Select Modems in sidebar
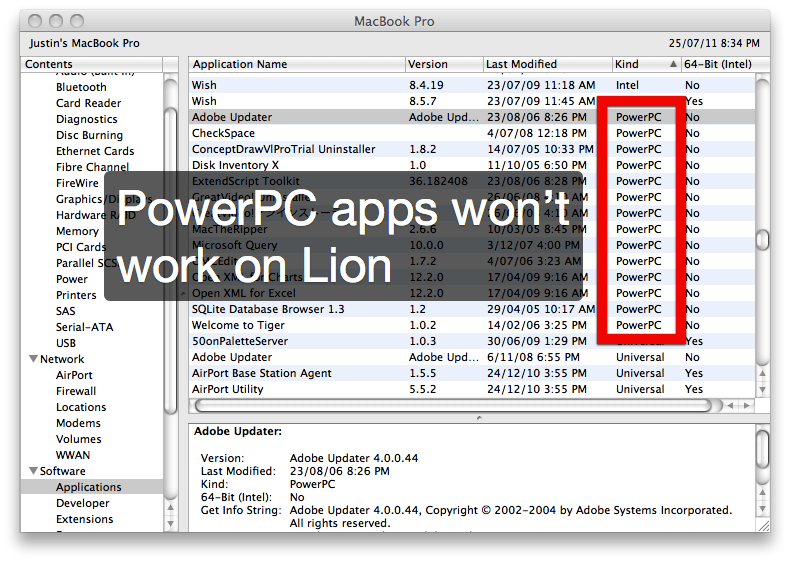The image size is (790, 562). (x=78, y=423)
